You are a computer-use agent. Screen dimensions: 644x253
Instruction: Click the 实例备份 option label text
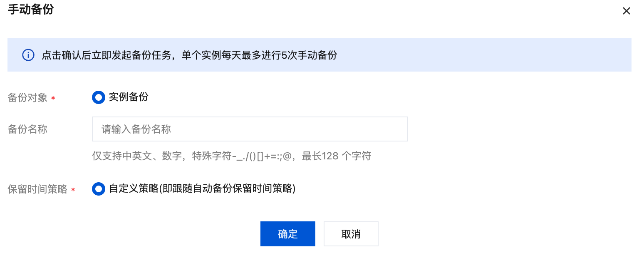click(129, 97)
